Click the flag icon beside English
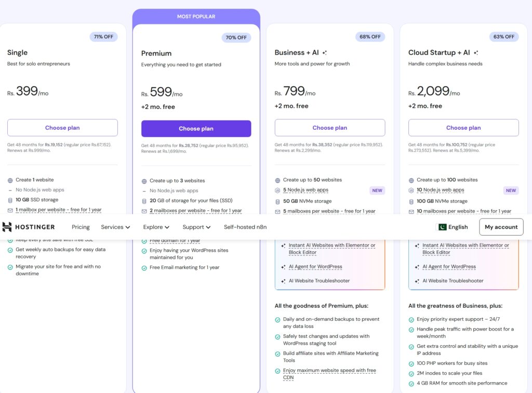 (443, 227)
